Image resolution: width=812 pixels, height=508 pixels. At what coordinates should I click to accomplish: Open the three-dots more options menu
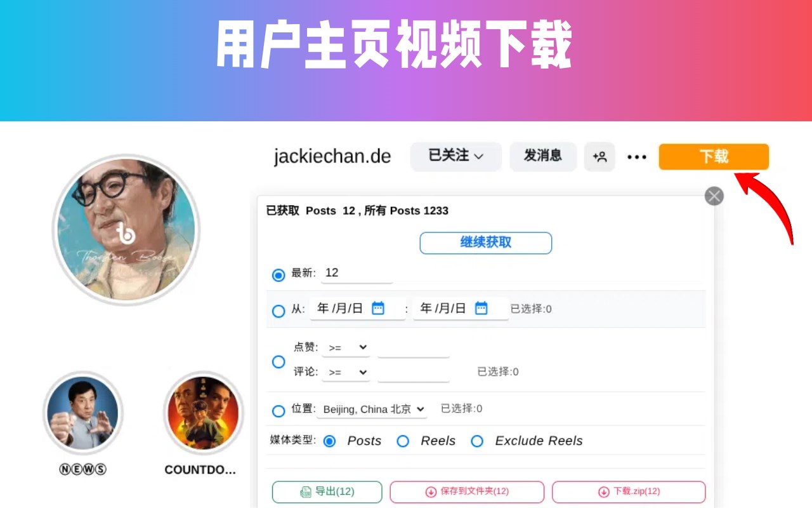click(637, 157)
